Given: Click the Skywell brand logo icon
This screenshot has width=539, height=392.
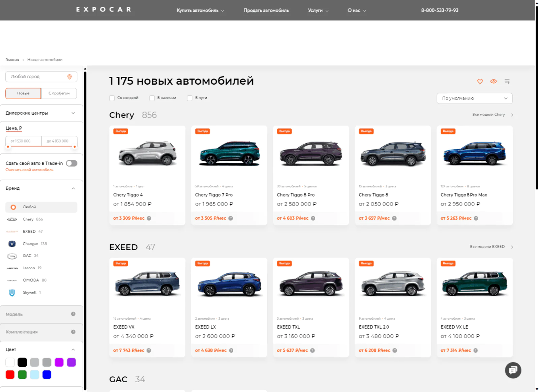Looking at the screenshot, I should tap(12, 293).
